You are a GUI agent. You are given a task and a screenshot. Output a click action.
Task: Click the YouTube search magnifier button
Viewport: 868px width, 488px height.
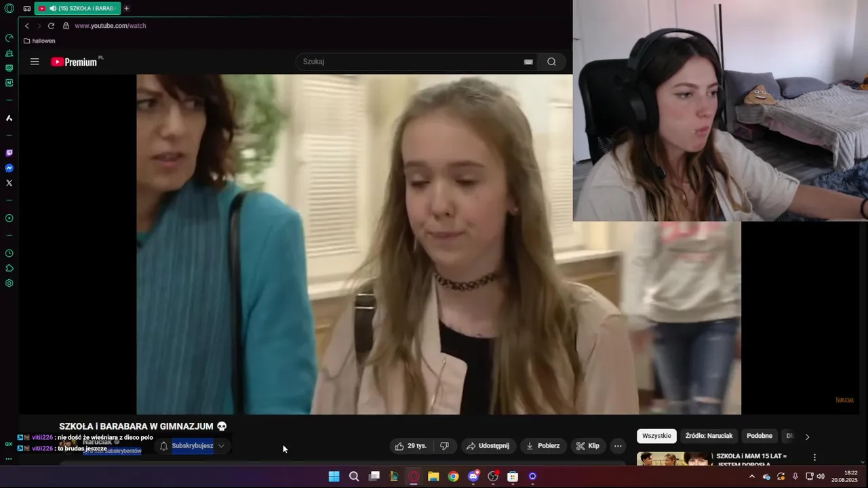551,62
